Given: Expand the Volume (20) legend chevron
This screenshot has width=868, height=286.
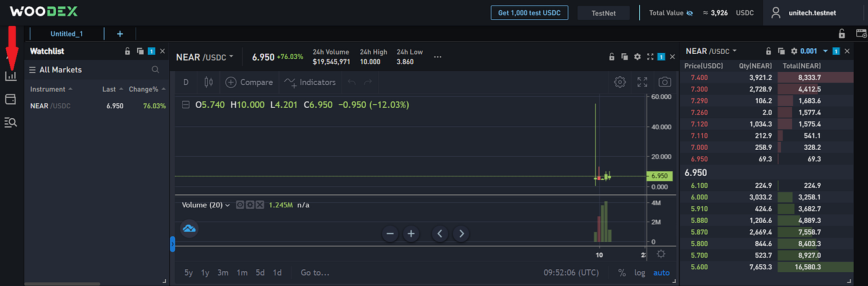Looking at the screenshot, I should click(x=227, y=205).
